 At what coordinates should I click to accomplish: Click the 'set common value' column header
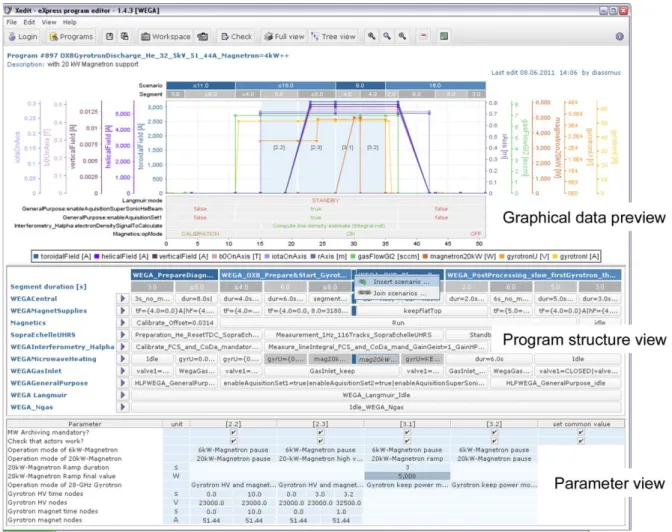581,424
